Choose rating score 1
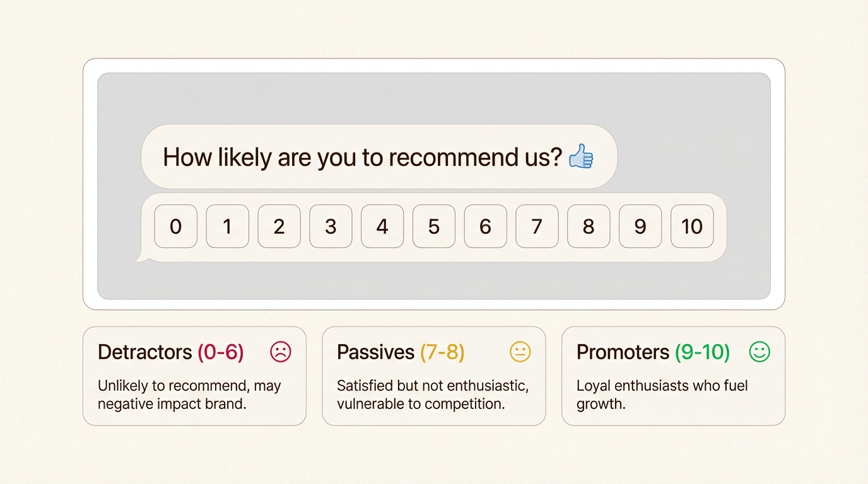Viewport: 868px width, 484px height. click(228, 226)
